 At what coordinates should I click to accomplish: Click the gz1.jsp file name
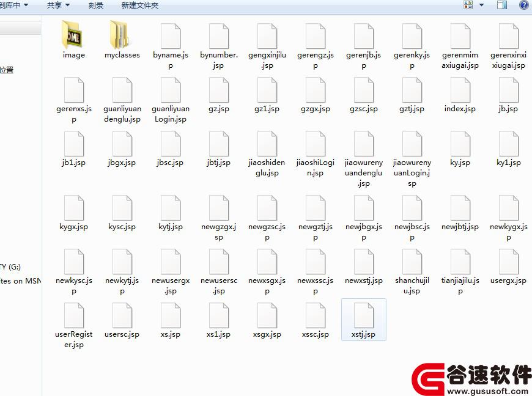[x=267, y=109]
